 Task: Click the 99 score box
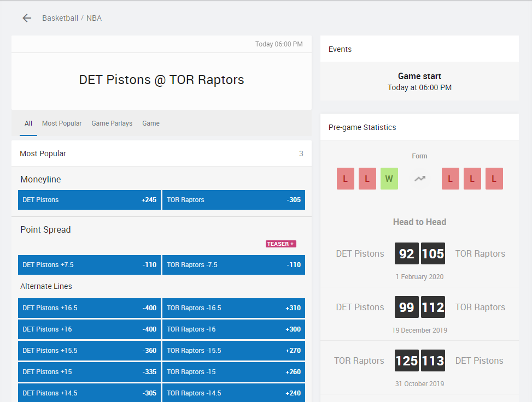(406, 307)
